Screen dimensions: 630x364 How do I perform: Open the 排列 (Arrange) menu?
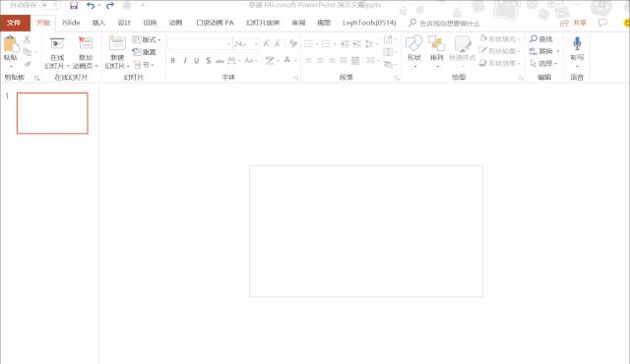[436, 51]
